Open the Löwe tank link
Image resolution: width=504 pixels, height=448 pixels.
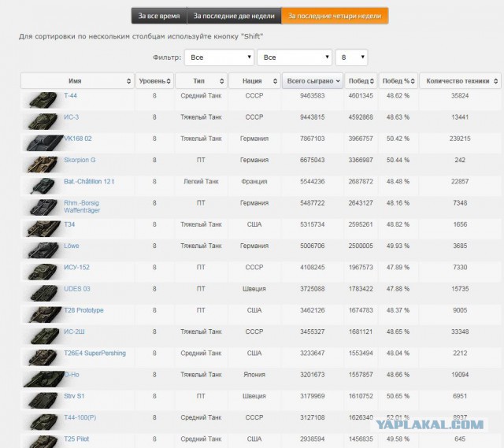tap(72, 246)
